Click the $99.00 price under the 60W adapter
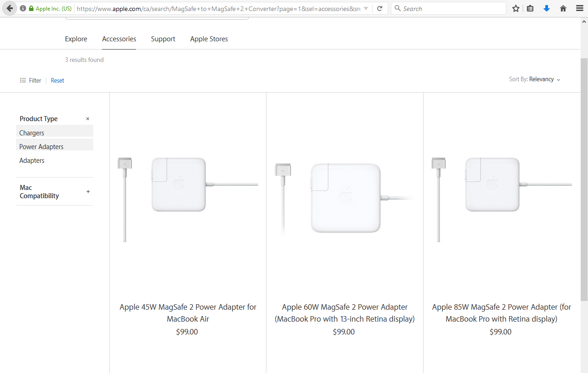Viewport: 588px width, 373px height. coord(344,332)
